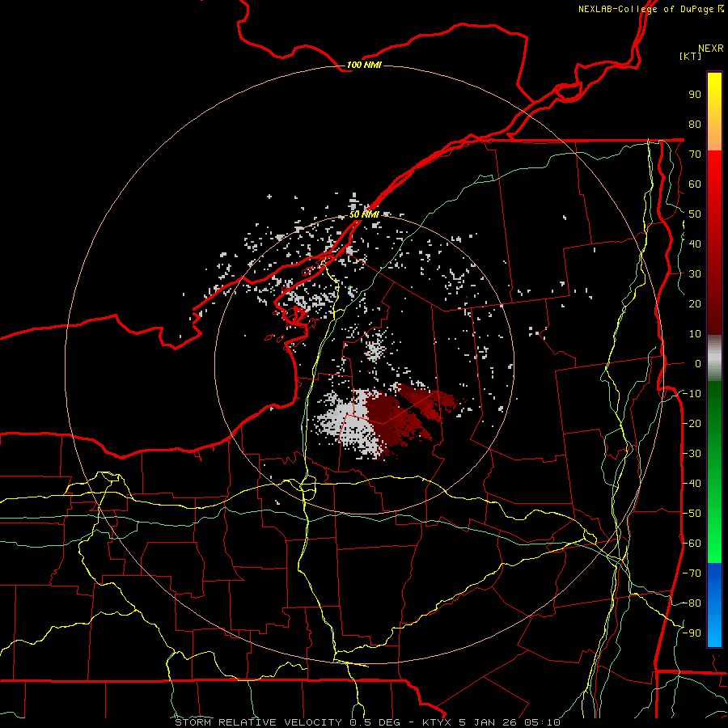Click the 70 value on velocity scale
The height and width of the screenshot is (728, 728).
click(695, 154)
